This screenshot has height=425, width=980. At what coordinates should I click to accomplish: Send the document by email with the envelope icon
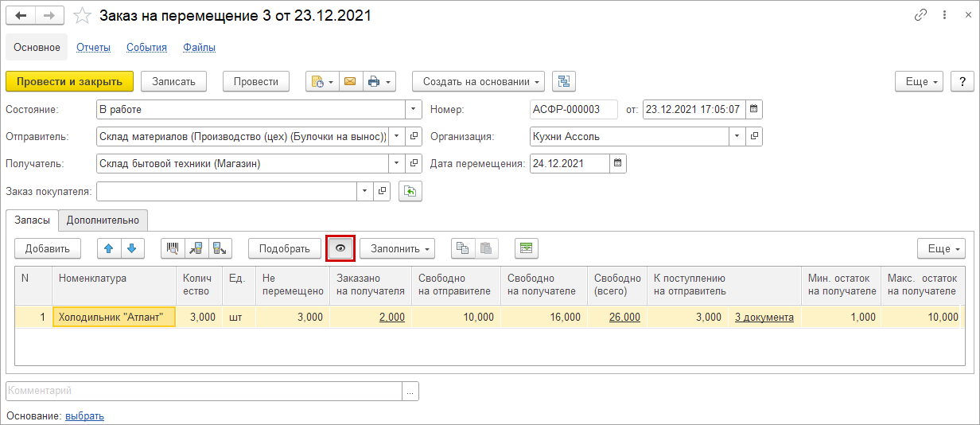coord(349,81)
